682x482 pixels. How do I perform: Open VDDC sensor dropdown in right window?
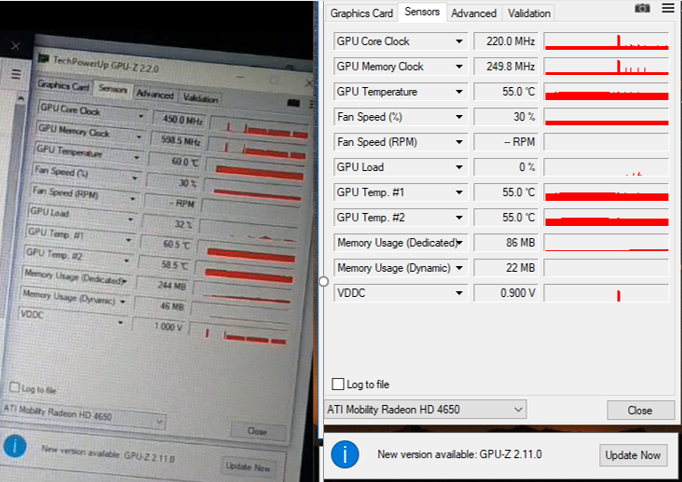[459, 293]
